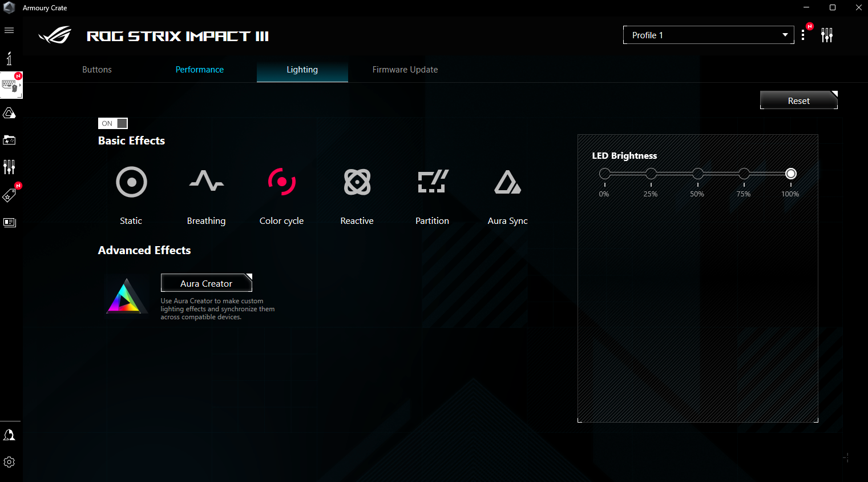Switch to the Lighting tab
The height and width of the screenshot is (482, 868).
click(x=302, y=70)
